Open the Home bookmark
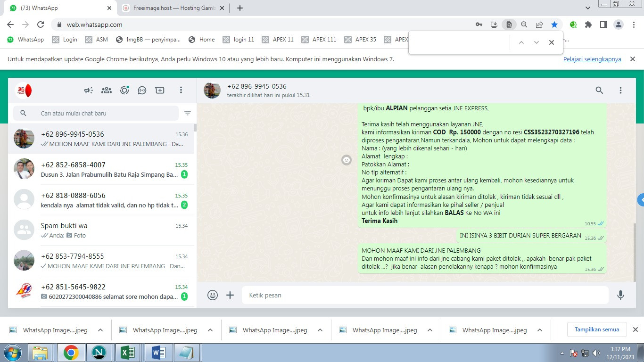 click(x=201, y=40)
